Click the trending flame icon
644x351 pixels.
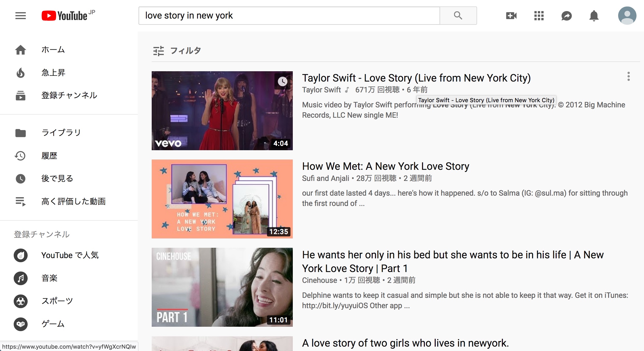coord(21,73)
